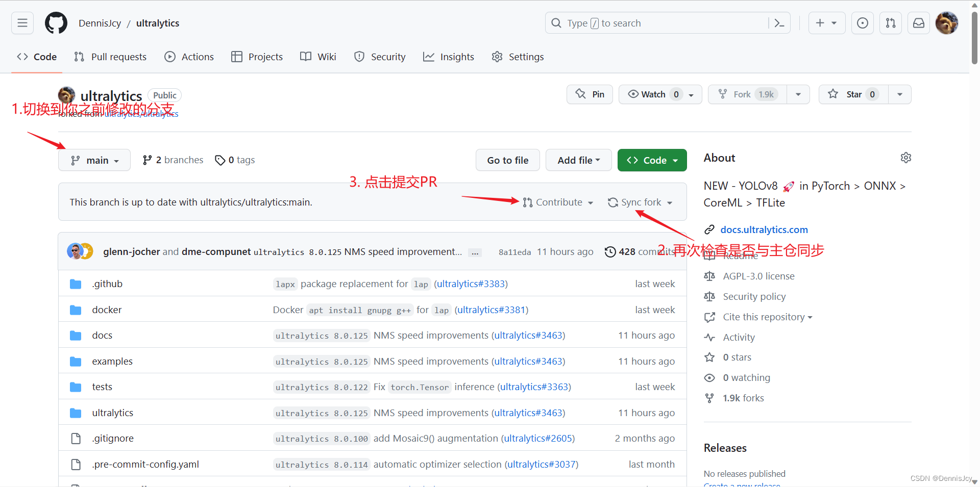Open the glenn-jocher author link
The image size is (980, 487).
tap(132, 252)
